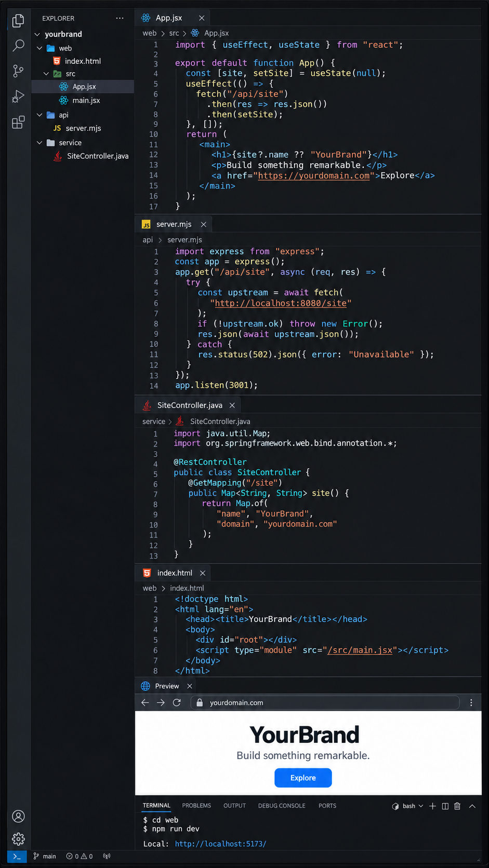This screenshot has width=489, height=868.
Task: Open the Run and Debug icon
Action: click(18, 96)
